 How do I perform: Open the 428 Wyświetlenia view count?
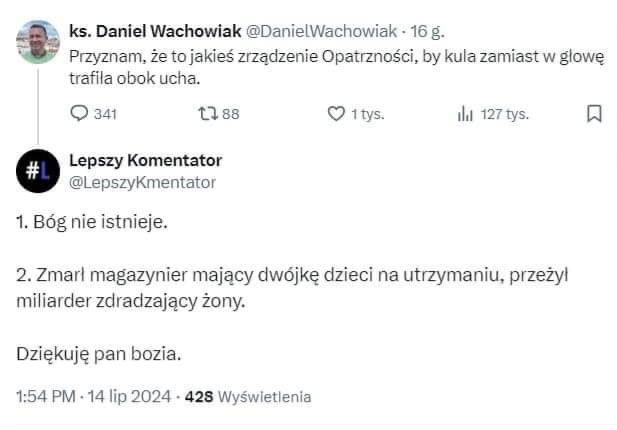(248, 396)
